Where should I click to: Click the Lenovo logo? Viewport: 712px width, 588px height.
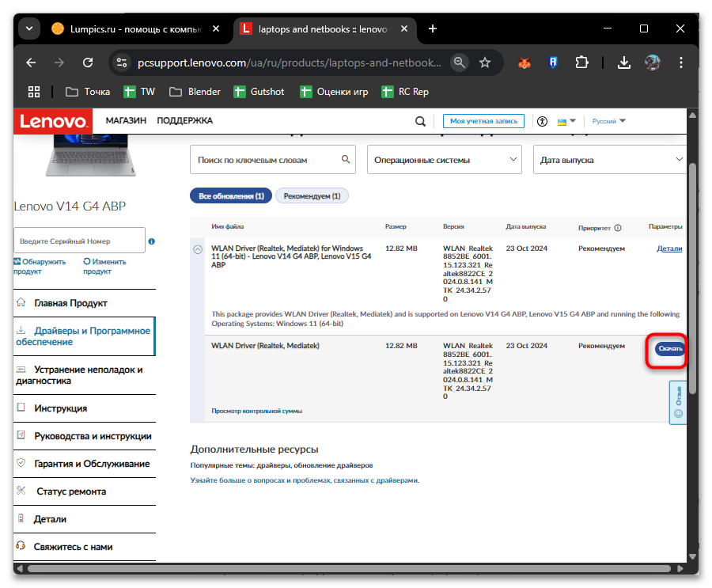click(53, 121)
